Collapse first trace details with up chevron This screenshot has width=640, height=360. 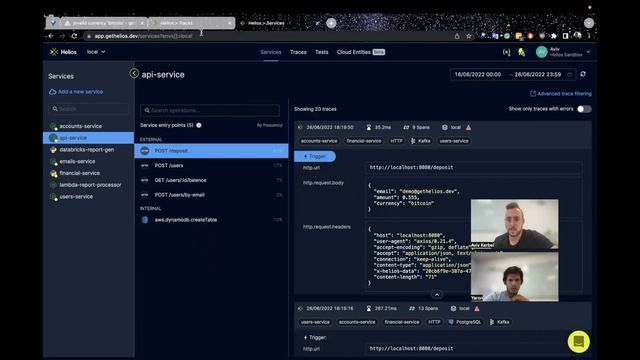pyautogui.click(x=437, y=294)
